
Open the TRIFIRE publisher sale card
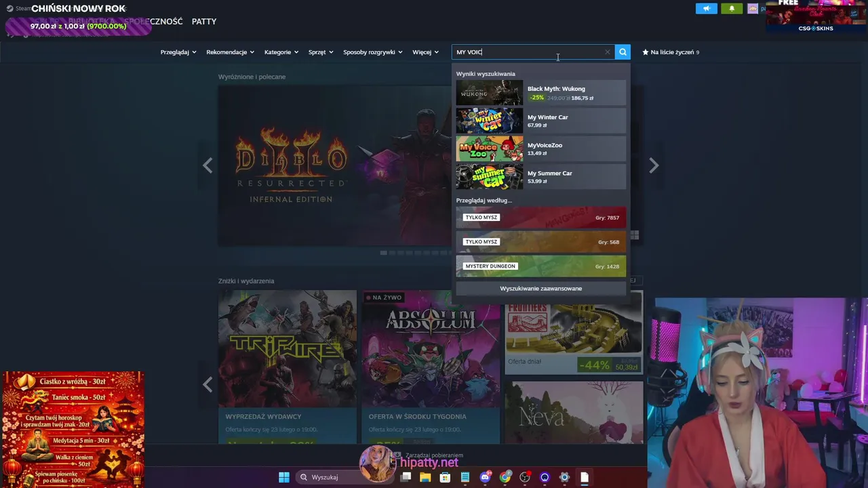point(288,367)
